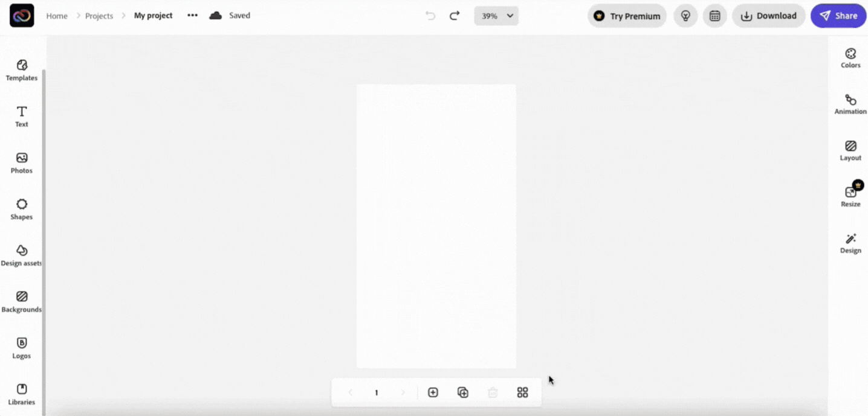Open the 39% zoom dropdown

(496, 16)
